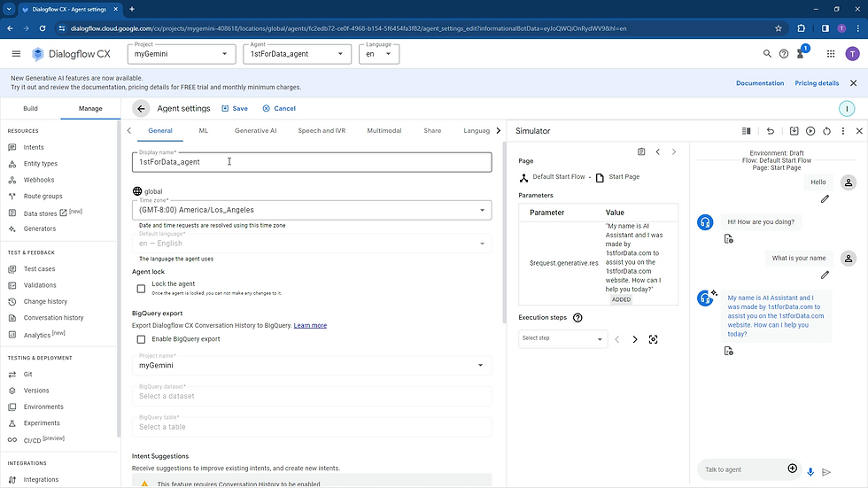
Task: Bookmark this page with star icon
Action: pyautogui.click(x=779, y=28)
